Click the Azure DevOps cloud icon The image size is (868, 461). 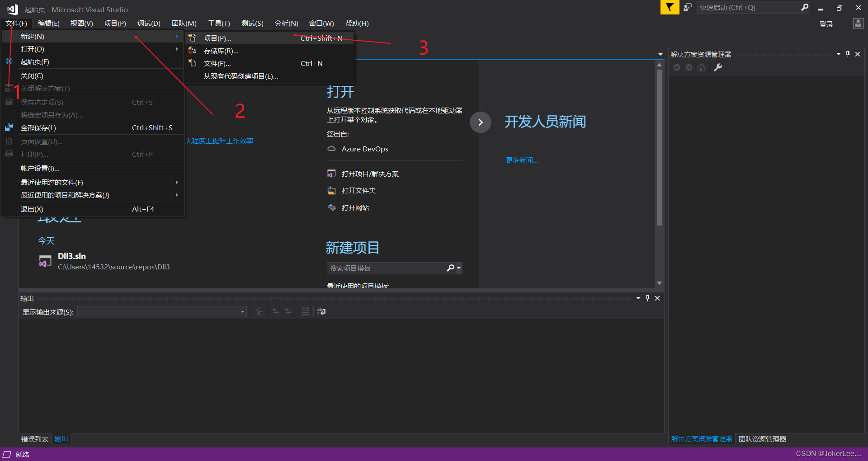(x=331, y=149)
